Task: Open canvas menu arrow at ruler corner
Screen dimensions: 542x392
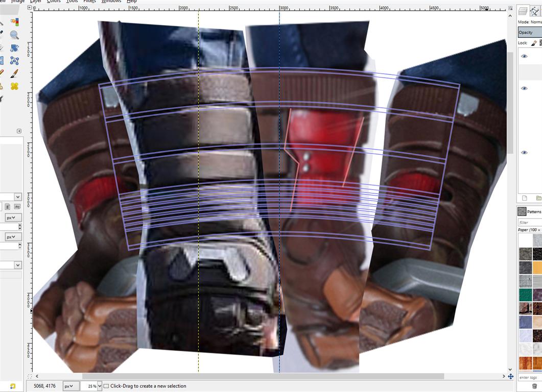Action: (30, 8)
